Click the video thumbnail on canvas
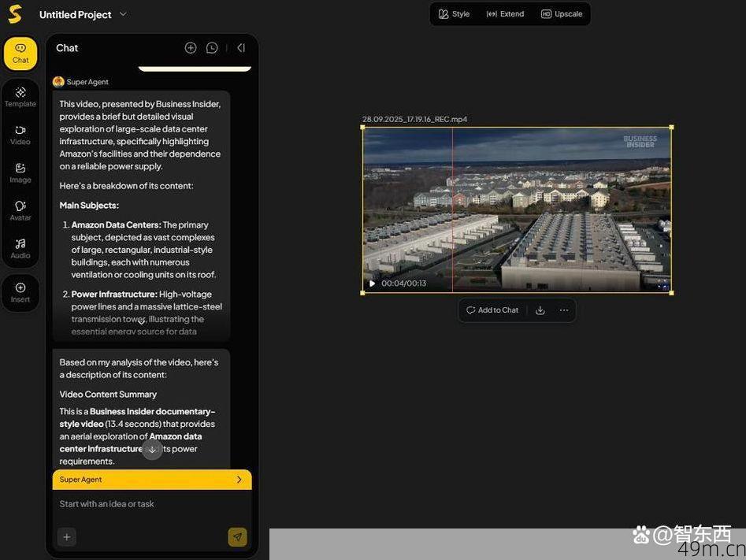 (517, 210)
